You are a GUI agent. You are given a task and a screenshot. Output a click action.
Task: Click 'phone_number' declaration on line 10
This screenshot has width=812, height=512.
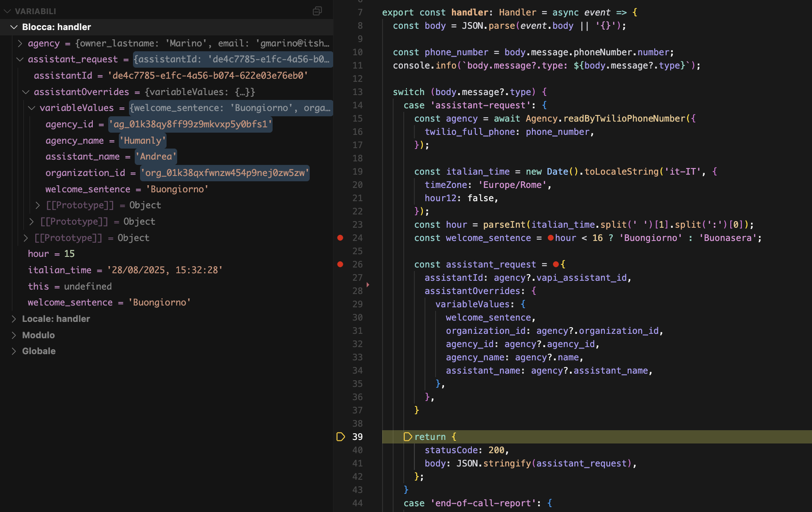456,52
